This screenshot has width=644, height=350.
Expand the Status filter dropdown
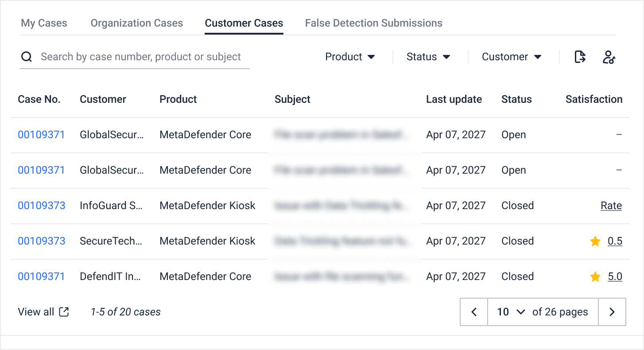(x=428, y=57)
